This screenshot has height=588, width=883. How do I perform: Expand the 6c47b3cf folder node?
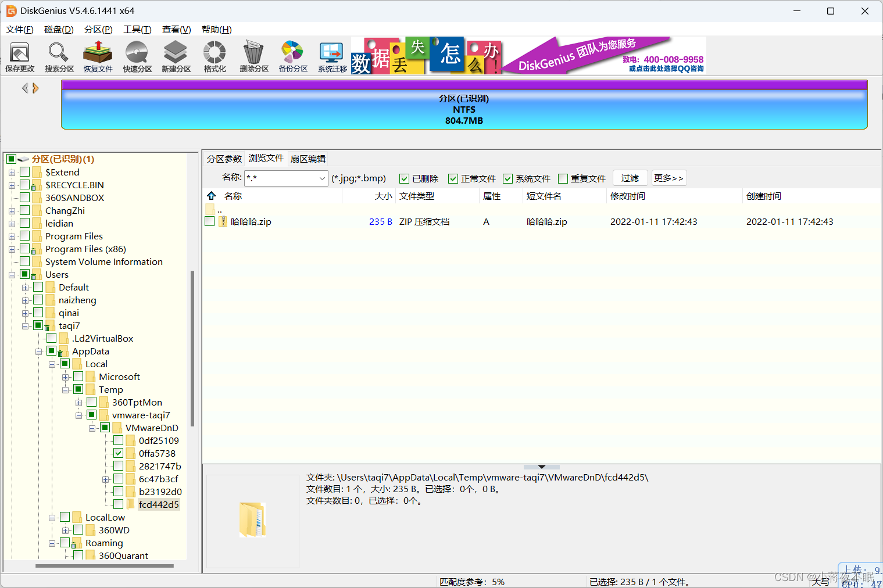click(105, 478)
